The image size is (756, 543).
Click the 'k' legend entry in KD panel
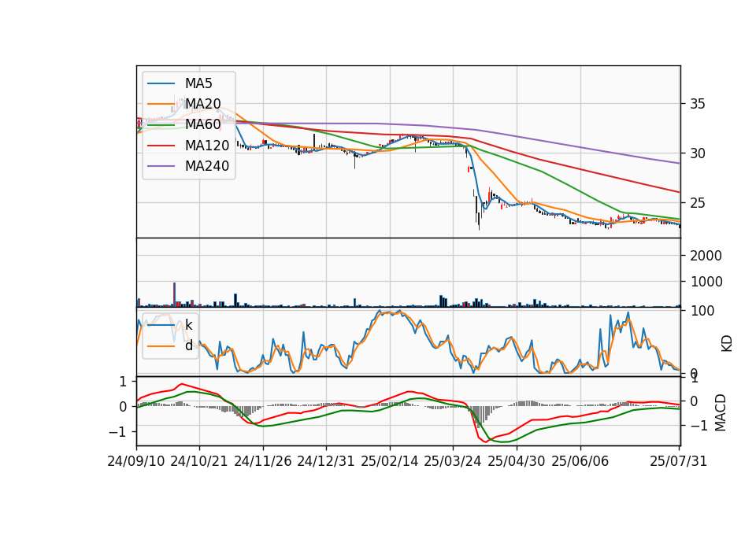coord(188,325)
